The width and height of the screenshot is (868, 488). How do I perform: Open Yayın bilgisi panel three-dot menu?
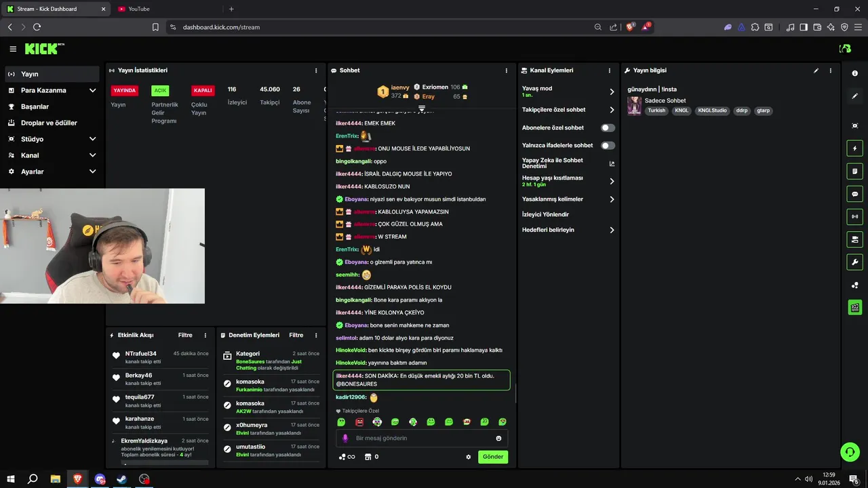(831, 70)
